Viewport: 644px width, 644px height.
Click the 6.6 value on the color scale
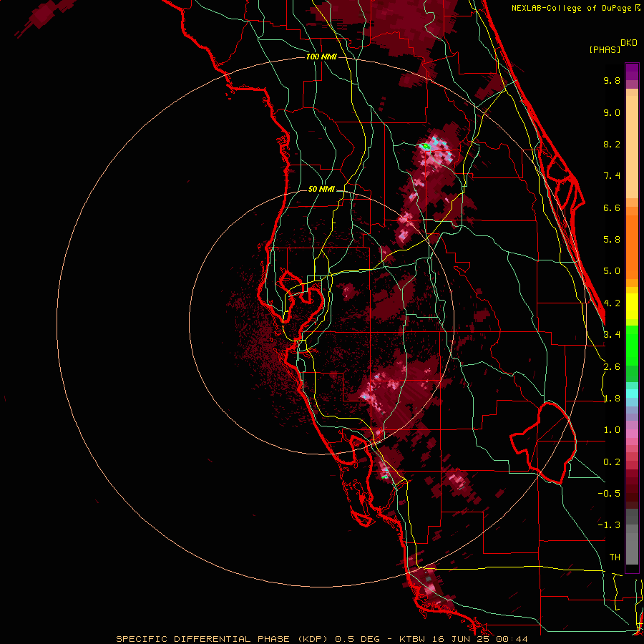click(612, 208)
